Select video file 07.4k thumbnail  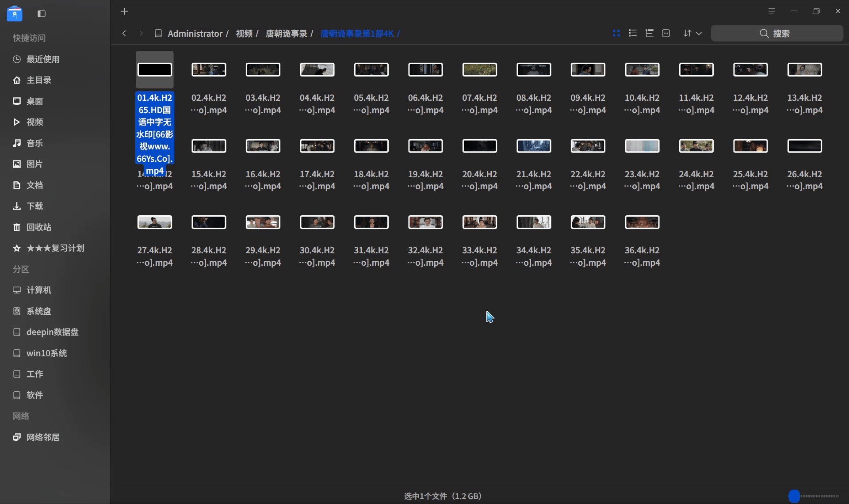tap(480, 69)
